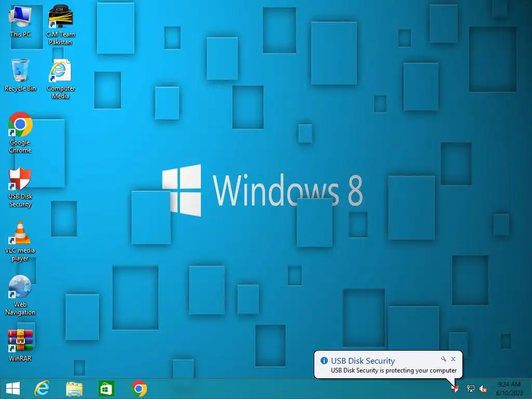Image resolution: width=532 pixels, height=399 pixels.
Task: Select the Recycle Bin icon
Action: (20, 75)
